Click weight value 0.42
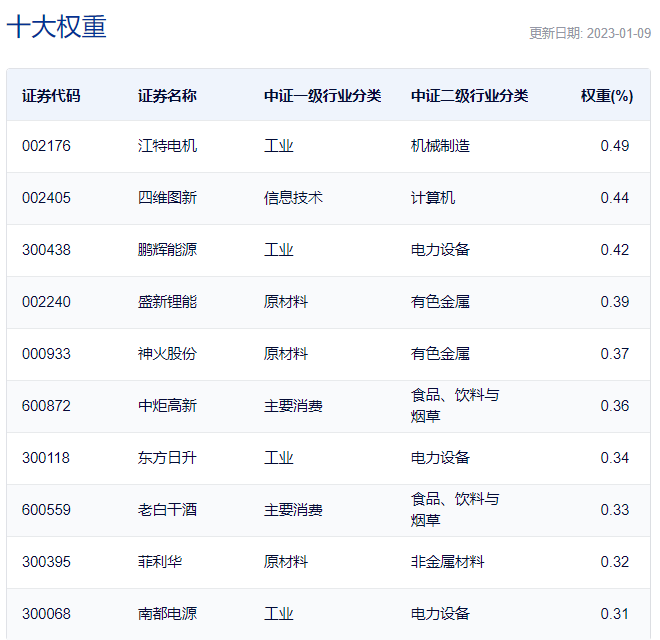Viewport: 660px width, 640px height. pos(615,250)
